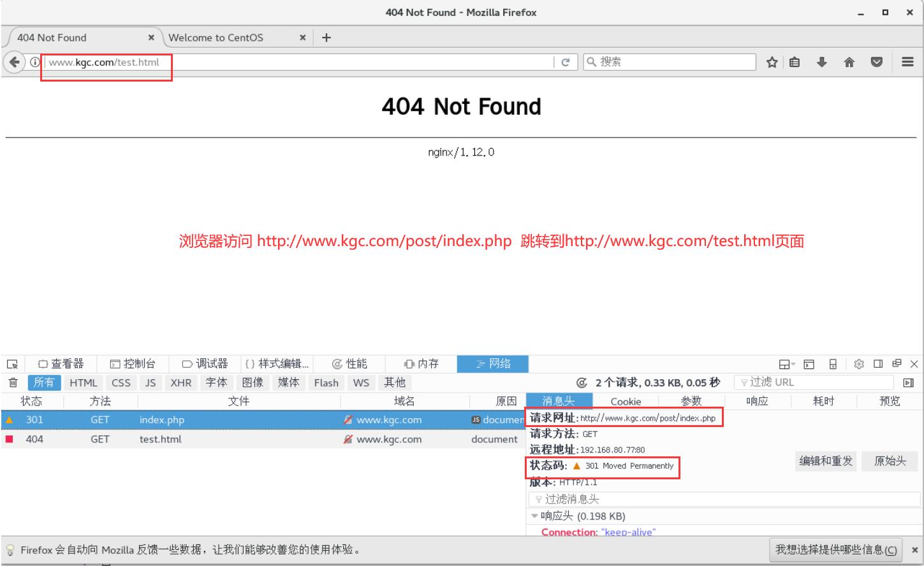Toggle the split console icon in devtools
The height and width of the screenshot is (566, 924).
pos(809,364)
